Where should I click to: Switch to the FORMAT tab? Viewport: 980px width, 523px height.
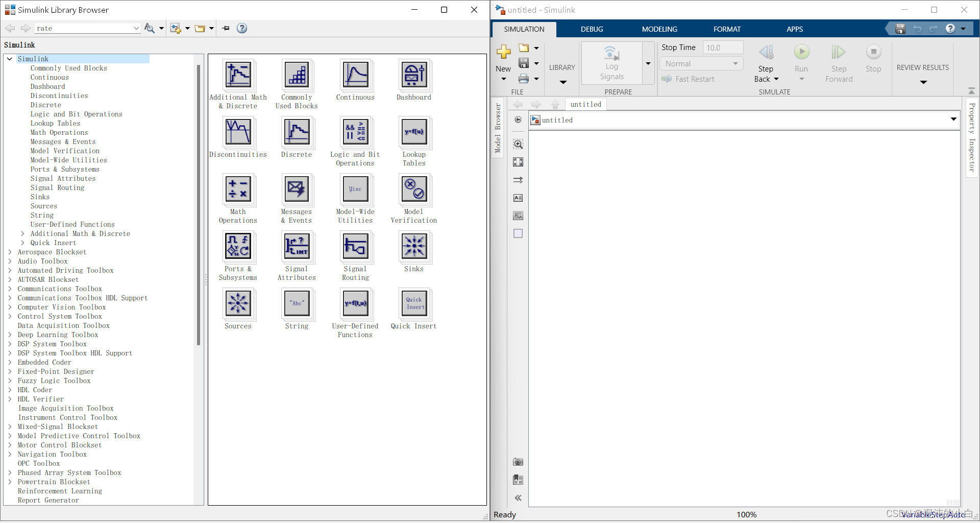pyautogui.click(x=727, y=29)
